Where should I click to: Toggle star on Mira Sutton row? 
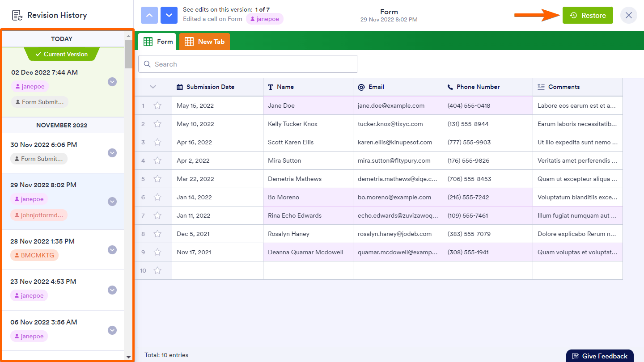(x=157, y=161)
